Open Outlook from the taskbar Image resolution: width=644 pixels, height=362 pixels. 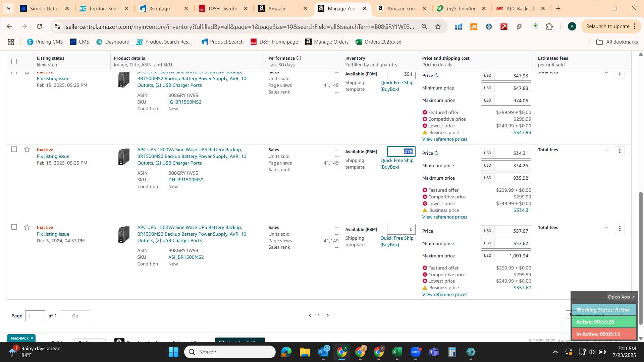point(323,352)
